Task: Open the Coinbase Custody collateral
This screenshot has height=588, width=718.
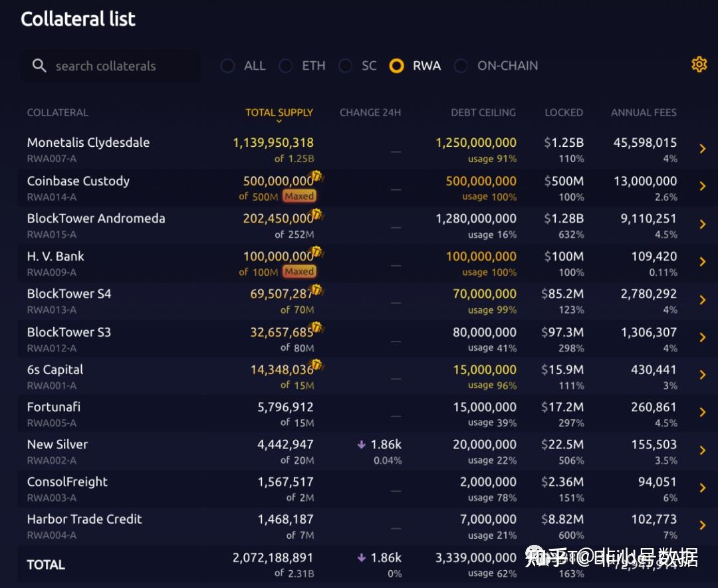Action: pyautogui.click(x=78, y=181)
